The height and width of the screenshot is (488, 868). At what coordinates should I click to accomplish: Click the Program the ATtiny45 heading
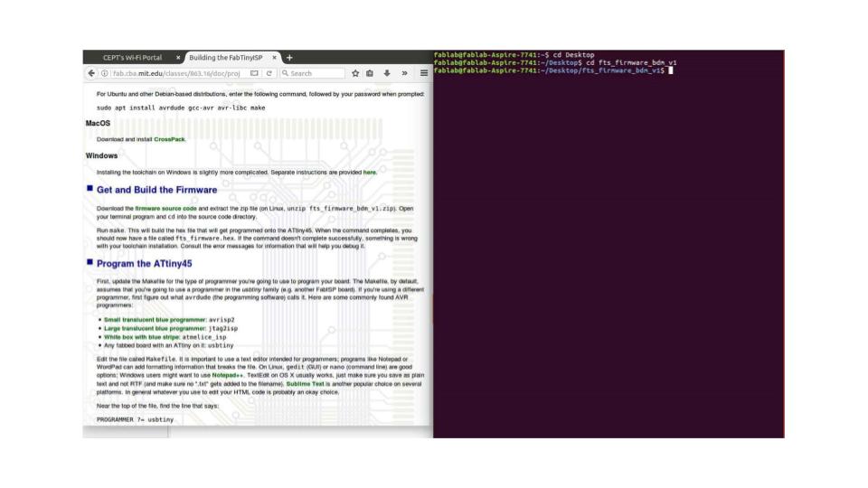pyautogui.click(x=145, y=264)
